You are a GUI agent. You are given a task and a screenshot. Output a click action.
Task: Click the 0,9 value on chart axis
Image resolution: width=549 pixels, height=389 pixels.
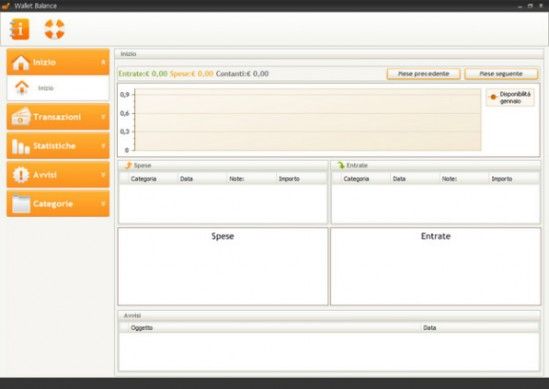click(125, 95)
